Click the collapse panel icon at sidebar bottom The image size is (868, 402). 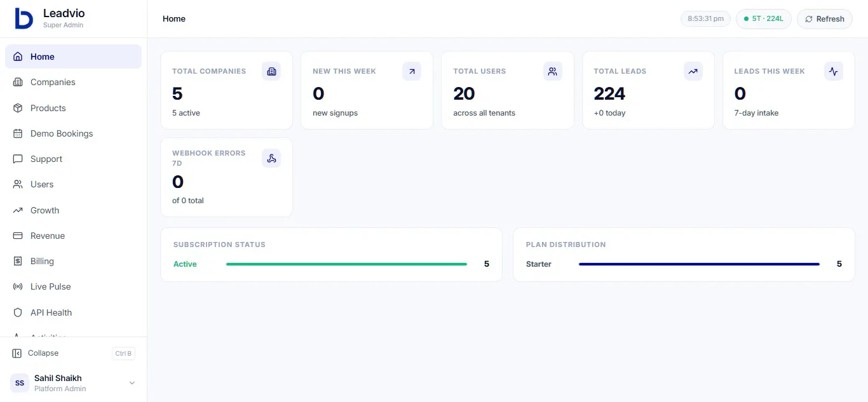(x=17, y=353)
